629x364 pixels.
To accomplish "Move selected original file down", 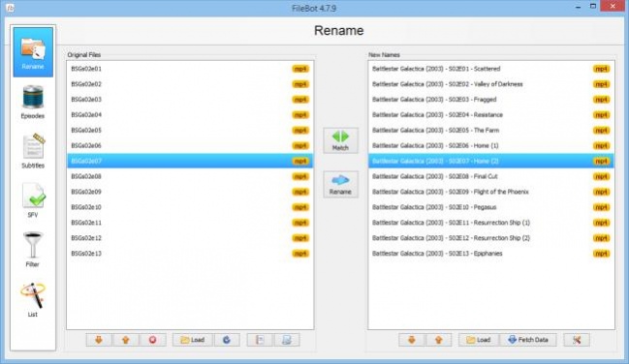I will click(99, 340).
